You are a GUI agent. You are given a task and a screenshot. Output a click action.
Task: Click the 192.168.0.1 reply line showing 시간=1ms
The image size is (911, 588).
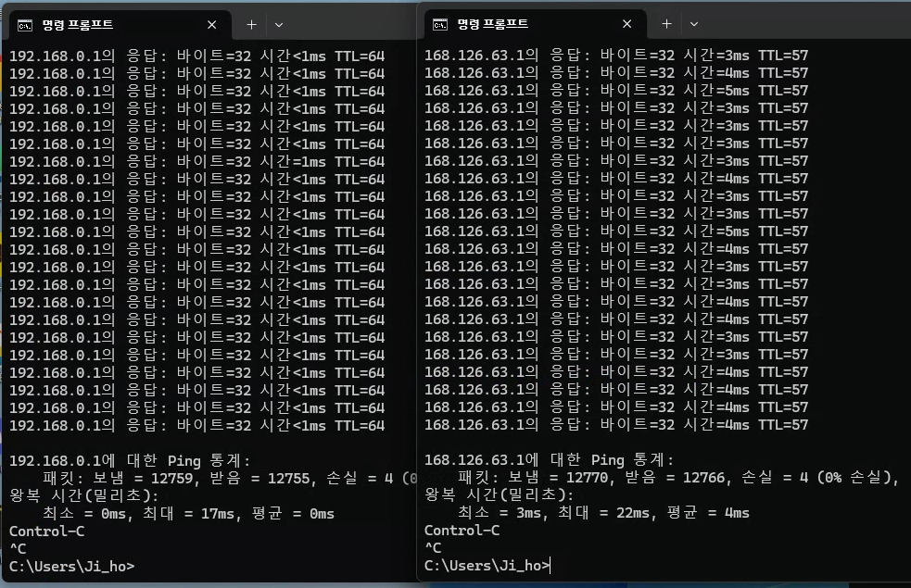pos(197,161)
